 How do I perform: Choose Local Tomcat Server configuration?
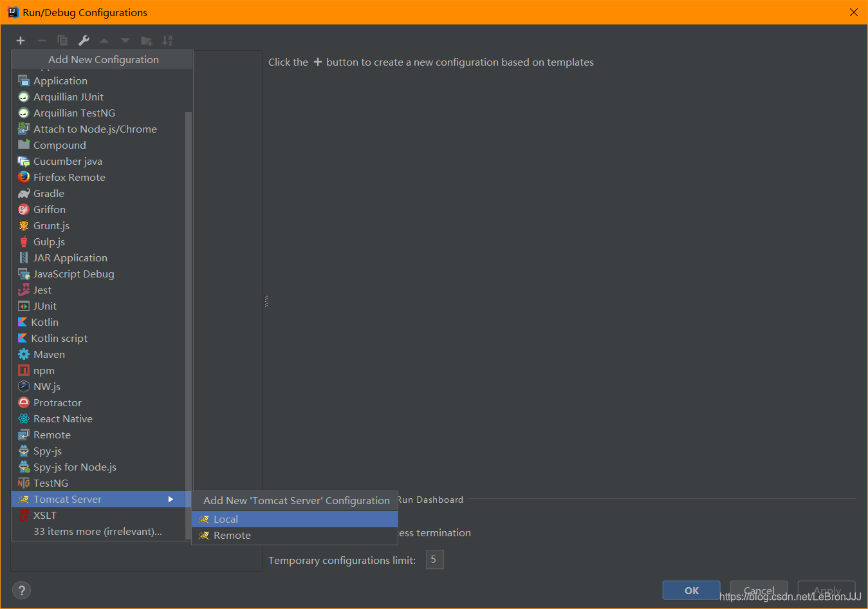click(295, 519)
